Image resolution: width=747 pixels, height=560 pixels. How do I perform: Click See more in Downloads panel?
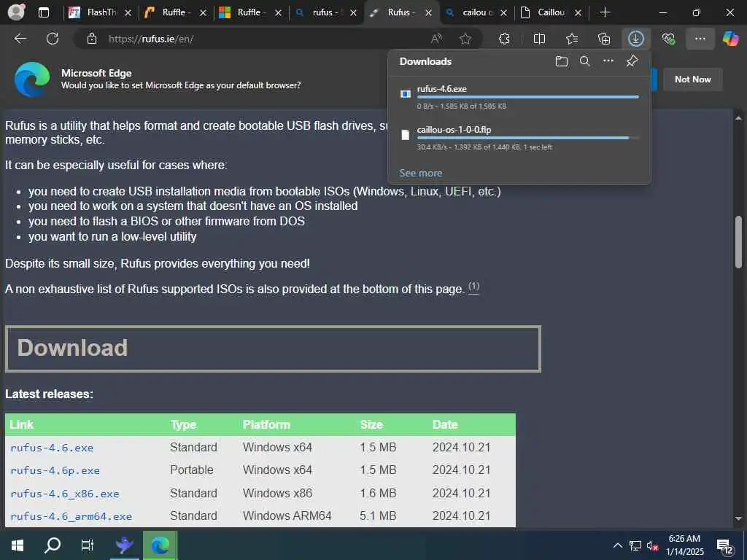click(421, 174)
